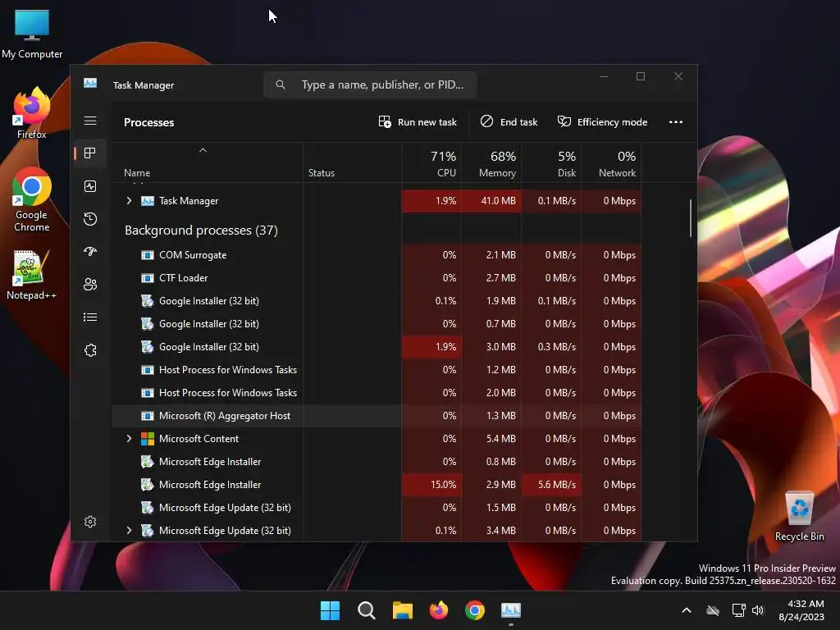Screen dimensions: 840x630
Task: Click the search magnifier icon in Task Manager
Action: tap(281, 84)
